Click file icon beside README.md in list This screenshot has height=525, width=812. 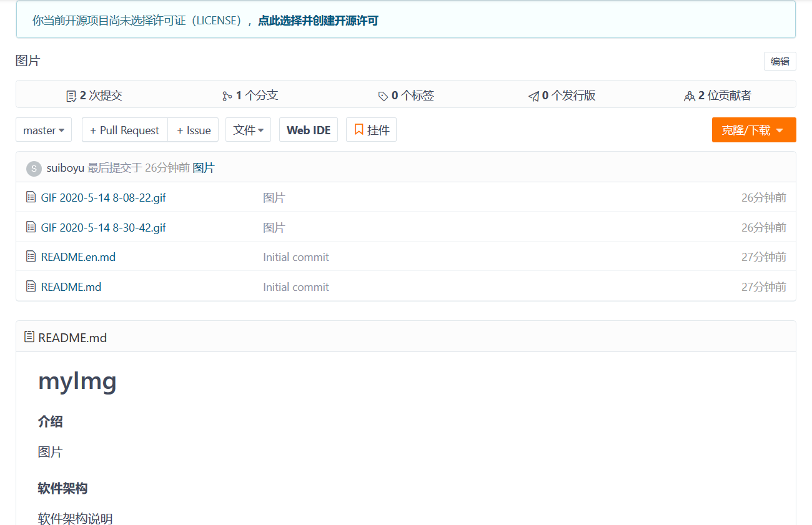pyautogui.click(x=31, y=287)
